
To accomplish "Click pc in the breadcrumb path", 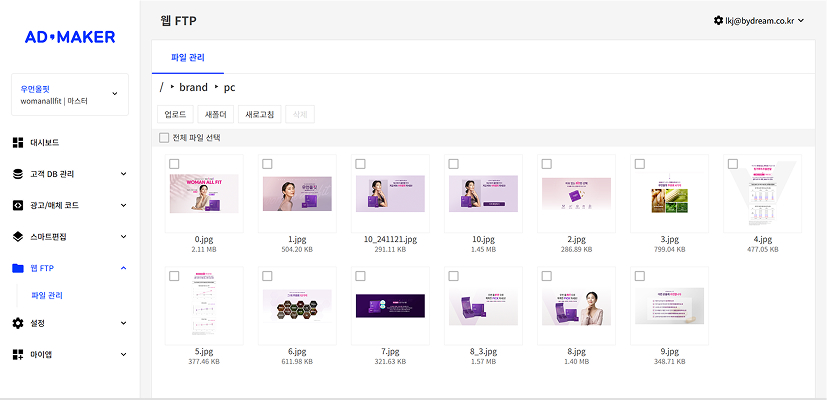I will pos(229,88).
